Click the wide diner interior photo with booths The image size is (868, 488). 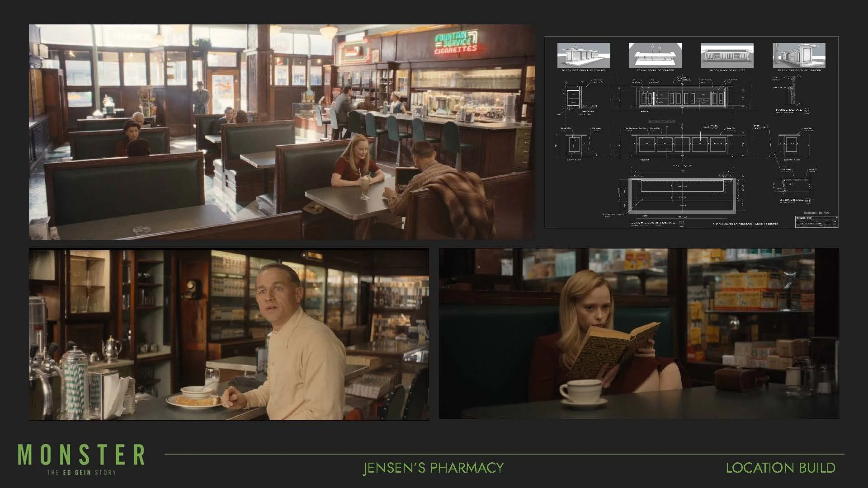pos(282,132)
